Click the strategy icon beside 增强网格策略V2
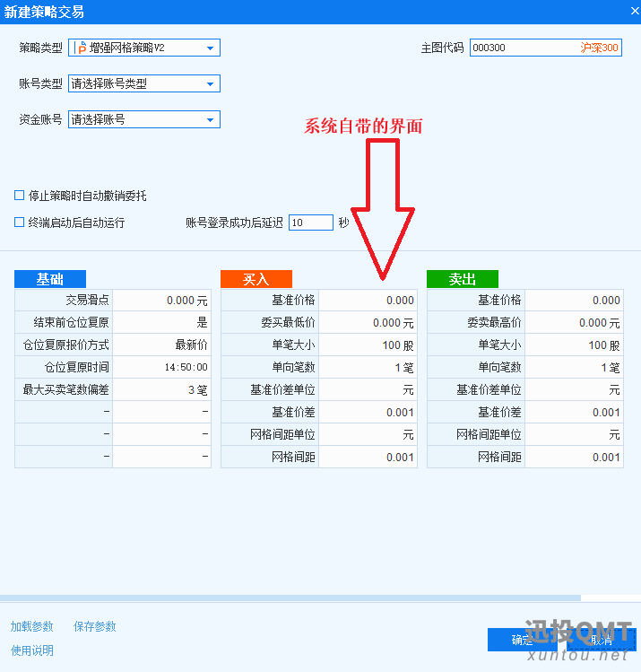This screenshot has height=672, width=641. tap(82, 48)
